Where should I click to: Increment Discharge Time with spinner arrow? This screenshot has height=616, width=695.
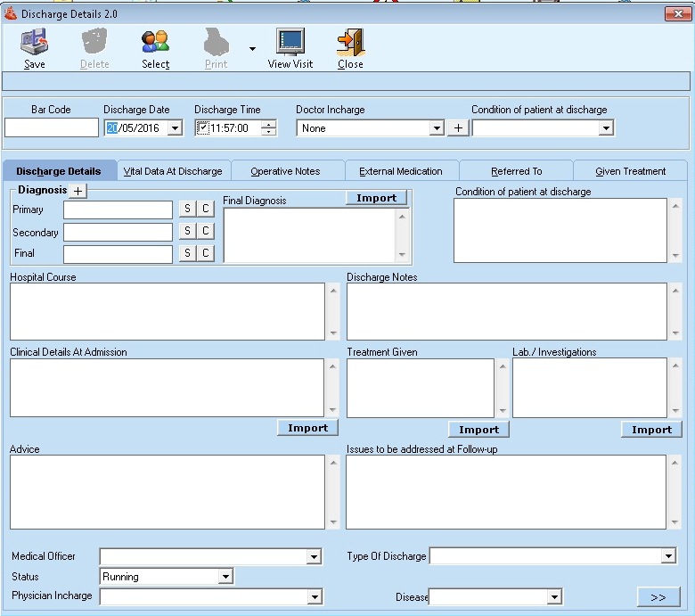[269, 125]
